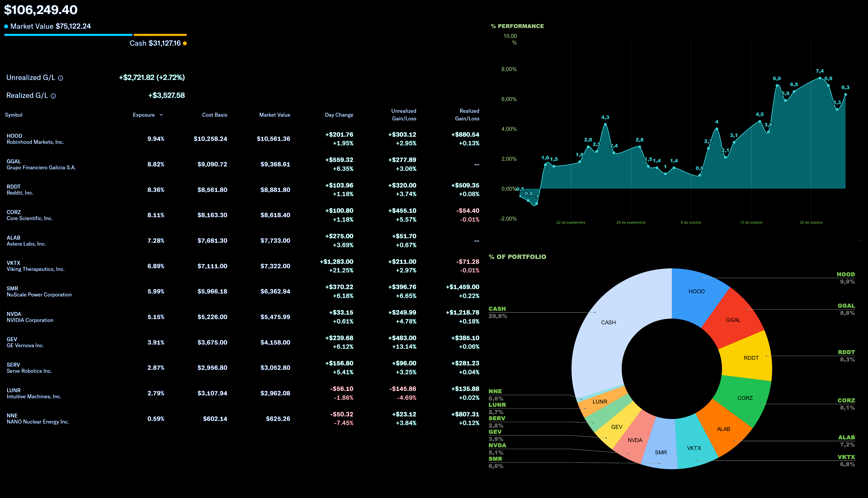Viewport: 868px width, 498px height.
Task: Click the Unrealized G/L info icon
Action: pyautogui.click(x=60, y=78)
